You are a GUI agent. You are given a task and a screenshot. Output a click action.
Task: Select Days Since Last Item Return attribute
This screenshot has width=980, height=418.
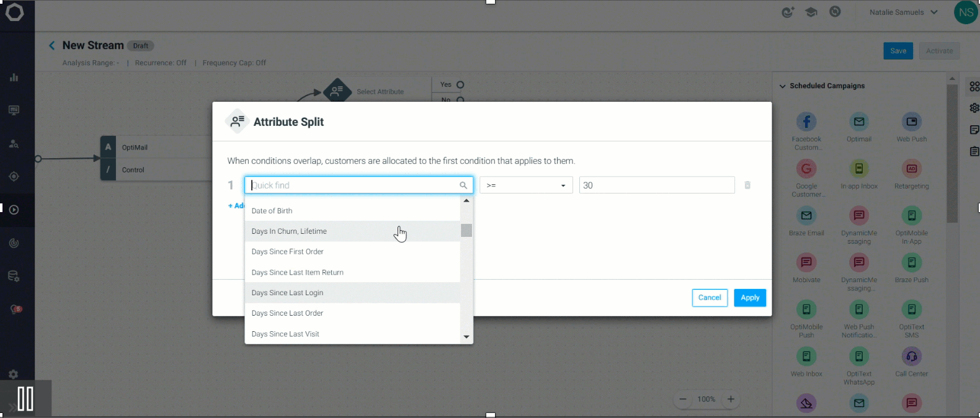352,272
